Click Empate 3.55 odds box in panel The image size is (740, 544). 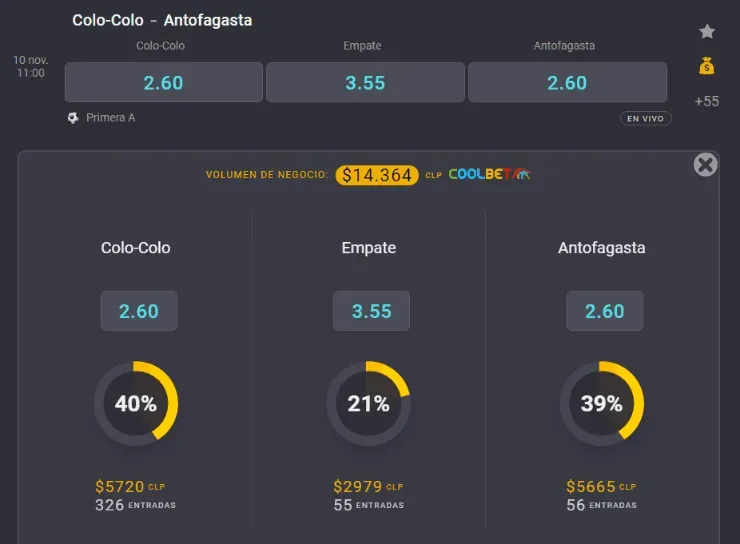[371, 311]
